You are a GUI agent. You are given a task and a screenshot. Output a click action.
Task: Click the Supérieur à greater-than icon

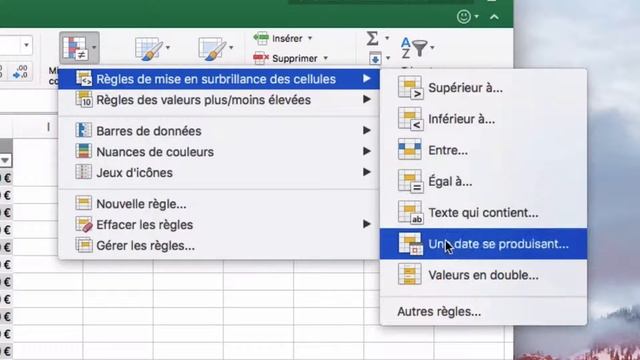click(410, 88)
